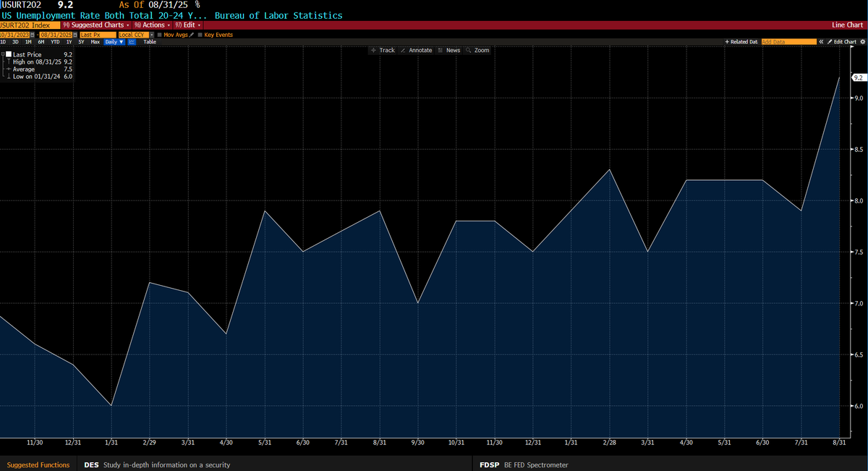Image resolution: width=868 pixels, height=471 pixels.
Task: Click the US Unemployment Rate series title
Action: pos(103,15)
